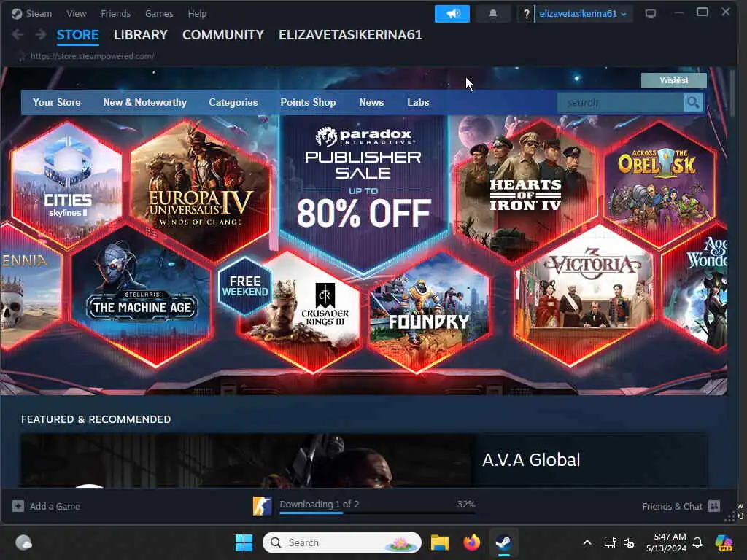Click the Windows taskbar Search box
This screenshot has height=560, width=747.
[341, 542]
